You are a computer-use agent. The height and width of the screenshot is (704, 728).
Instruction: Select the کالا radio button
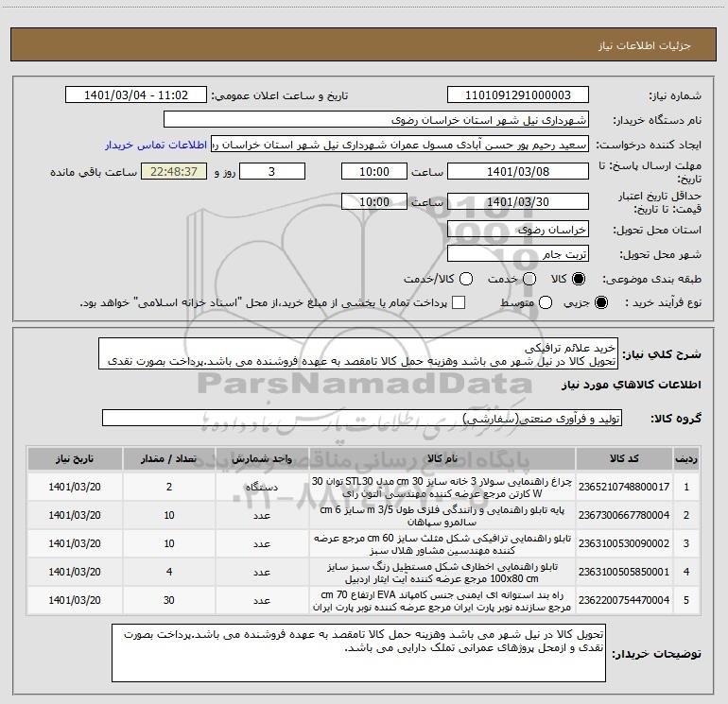click(579, 279)
